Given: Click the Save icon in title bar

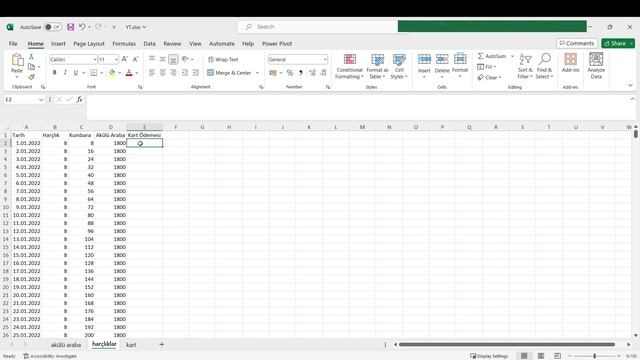Looking at the screenshot, I should coord(71,27).
